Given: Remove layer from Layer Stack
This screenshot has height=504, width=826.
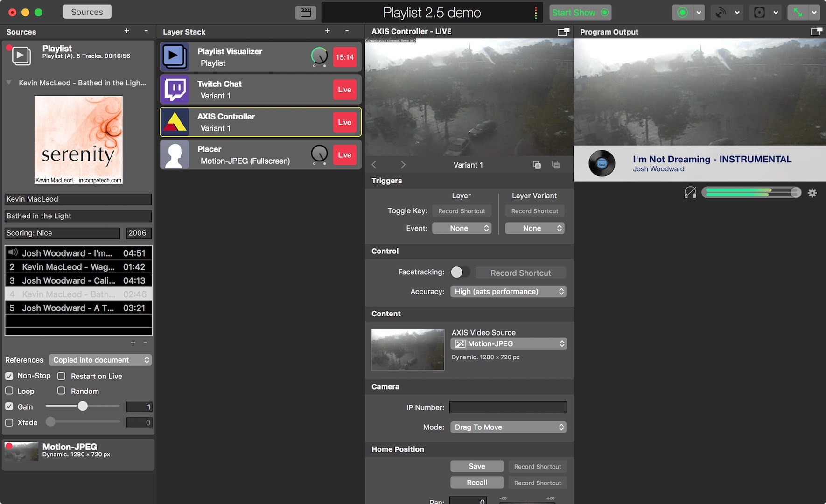Looking at the screenshot, I should [347, 31].
